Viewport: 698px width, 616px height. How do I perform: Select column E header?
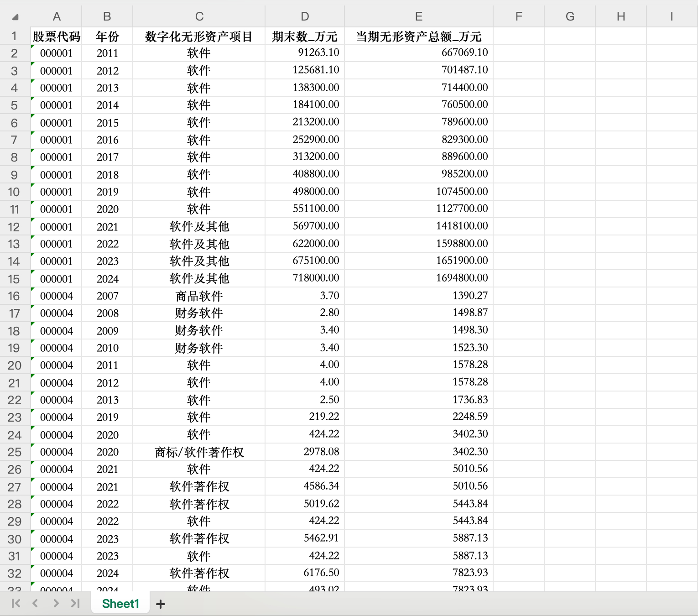(x=419, y=16)
